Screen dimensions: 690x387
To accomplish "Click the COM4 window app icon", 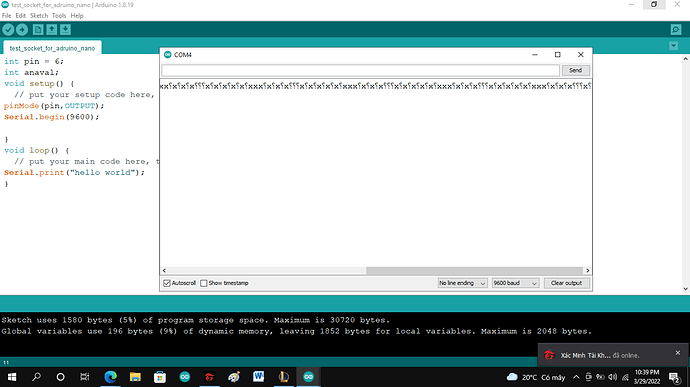I will coord(167,55).
